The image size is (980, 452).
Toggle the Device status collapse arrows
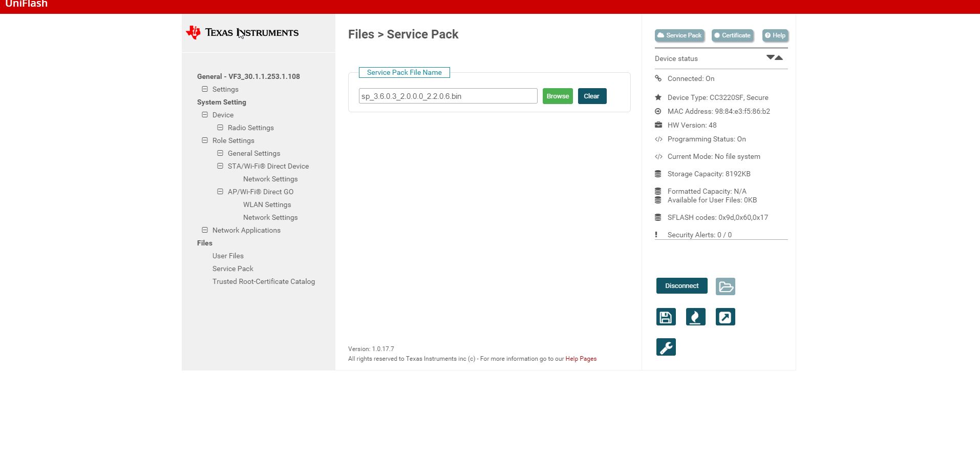[x=774, y=58]
